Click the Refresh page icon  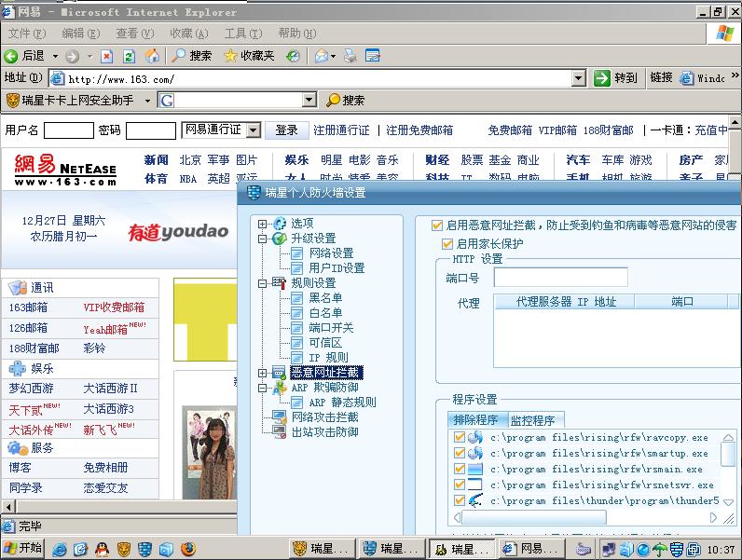(130, 56)
